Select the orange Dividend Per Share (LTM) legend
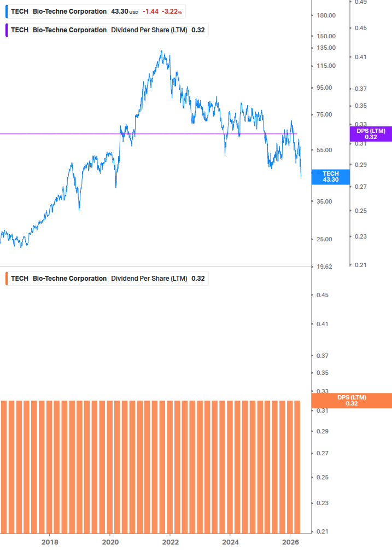This screenshot has width=392, height=550. (x=107, y=279)
